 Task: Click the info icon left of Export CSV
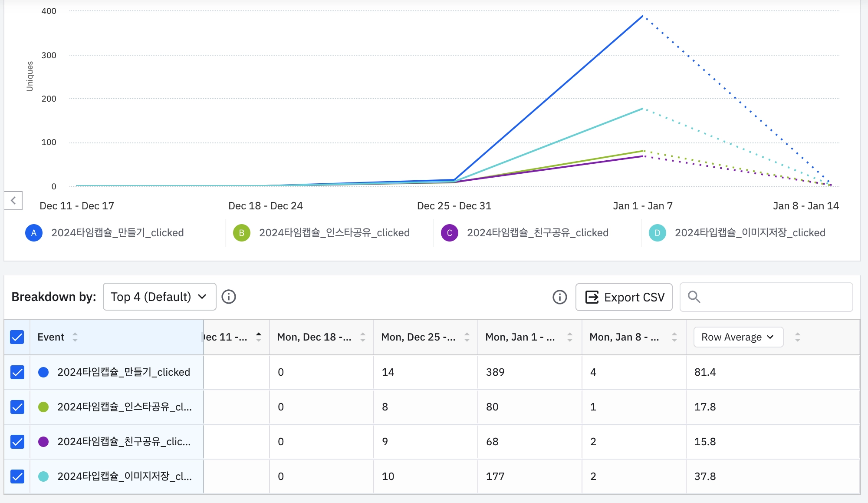[559, 297]
